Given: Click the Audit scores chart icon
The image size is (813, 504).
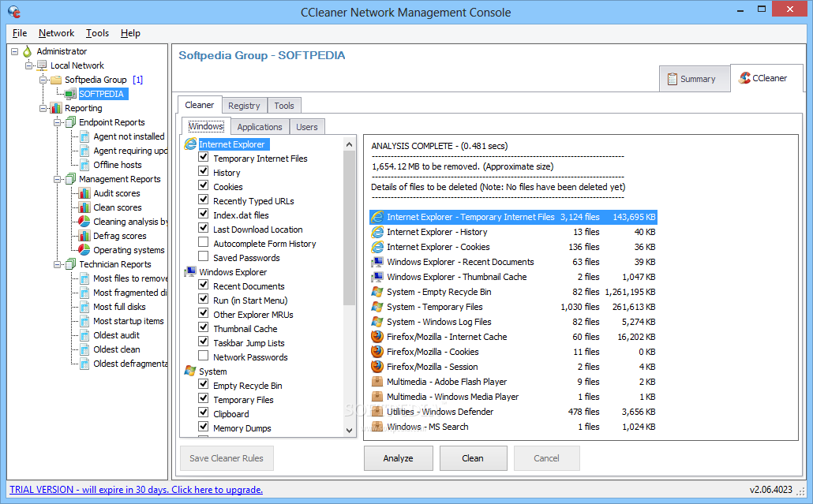Looking at the screenshot, I should (84, 193).
